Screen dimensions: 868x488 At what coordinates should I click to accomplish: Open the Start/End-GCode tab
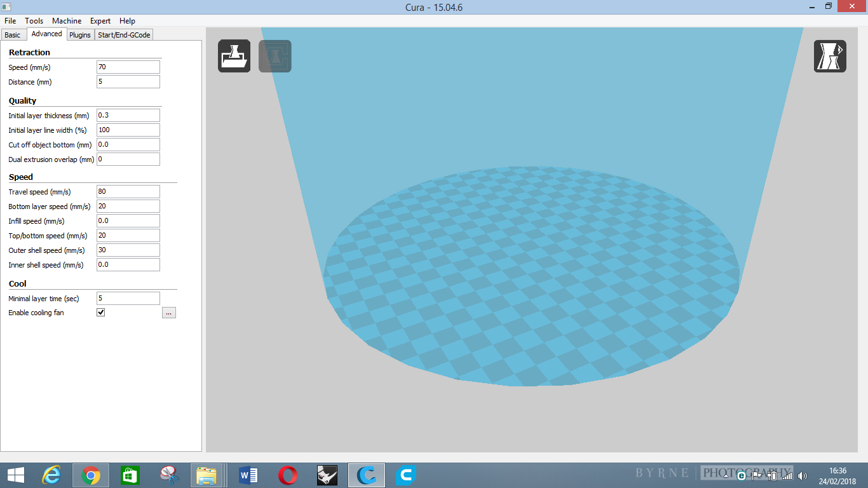tap(124, 35)
